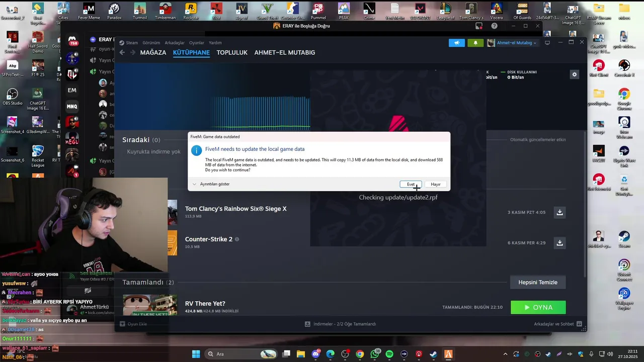Select MNQ server in Discord sidebar
This screenshot has height=362, width=644.
pyautogui.click(x=72, y=107)
